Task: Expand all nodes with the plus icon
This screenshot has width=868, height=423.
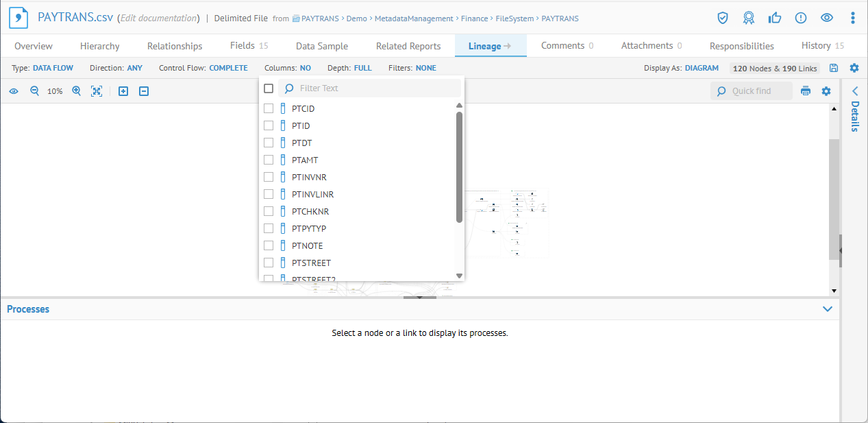Action: (123, 90)
